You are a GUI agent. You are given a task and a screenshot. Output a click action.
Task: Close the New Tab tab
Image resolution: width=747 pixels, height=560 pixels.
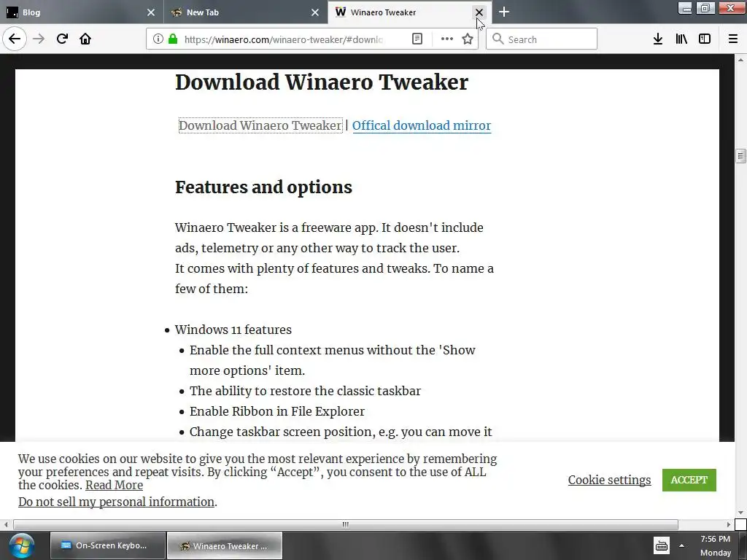(315, 12)
